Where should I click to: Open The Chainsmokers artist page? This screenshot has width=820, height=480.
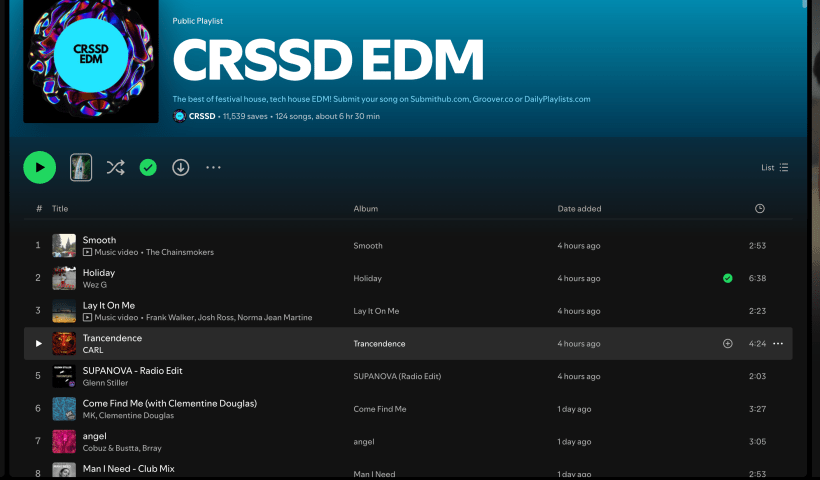[x=180, y=252]
